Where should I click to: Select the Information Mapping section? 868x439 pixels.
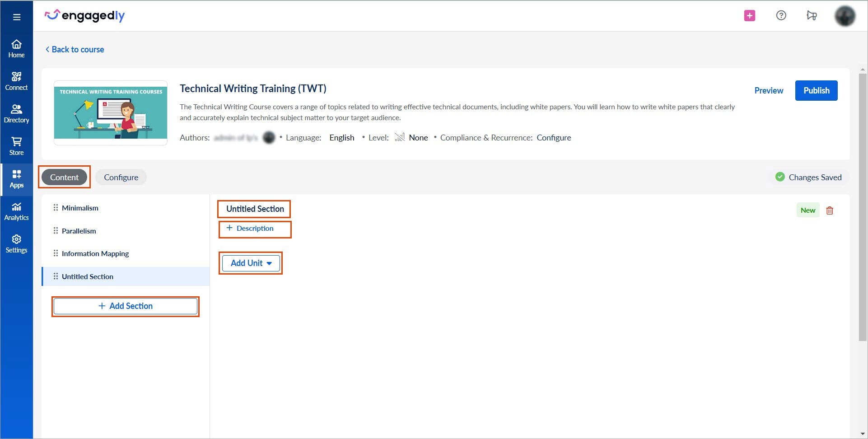[x=95, y=253]
